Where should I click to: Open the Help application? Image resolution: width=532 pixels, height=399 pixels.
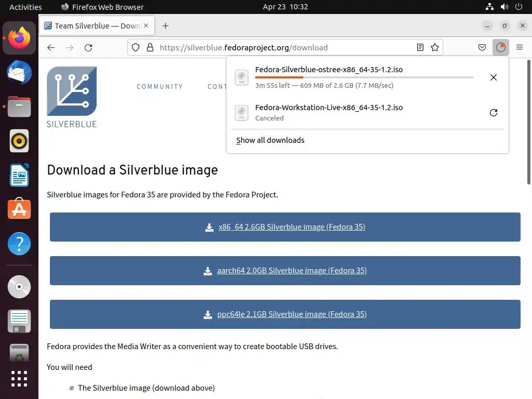point(19,244)
